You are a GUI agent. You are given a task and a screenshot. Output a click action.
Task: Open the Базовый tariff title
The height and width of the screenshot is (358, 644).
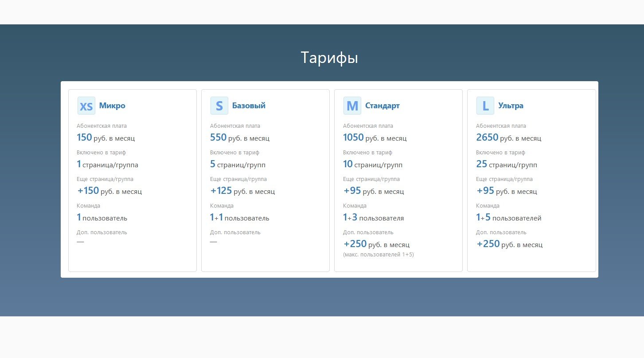(249, 106)
